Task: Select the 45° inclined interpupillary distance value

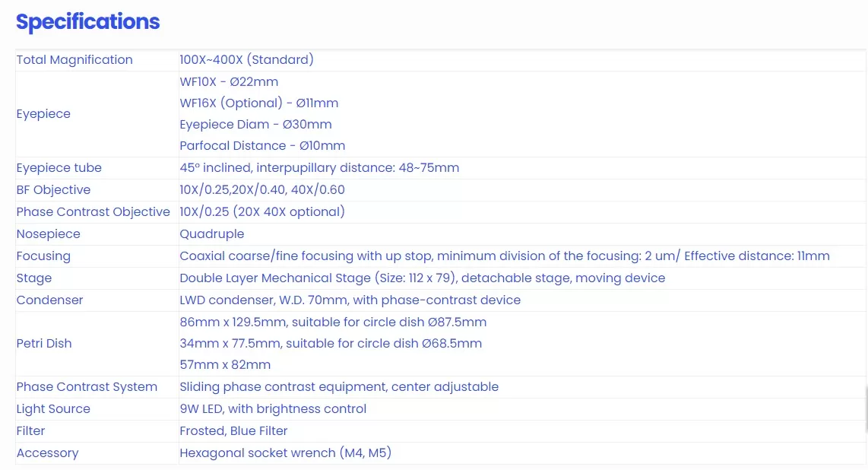Action: pyautogui.click(x=319, y=168)
